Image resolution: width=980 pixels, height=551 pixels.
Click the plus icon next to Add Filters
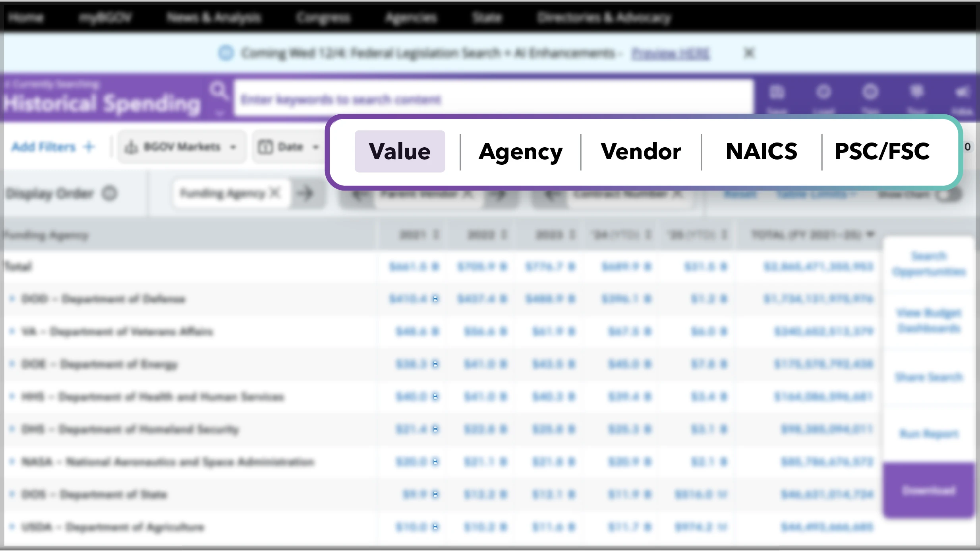pyautogui.click(x=89, y=146)
